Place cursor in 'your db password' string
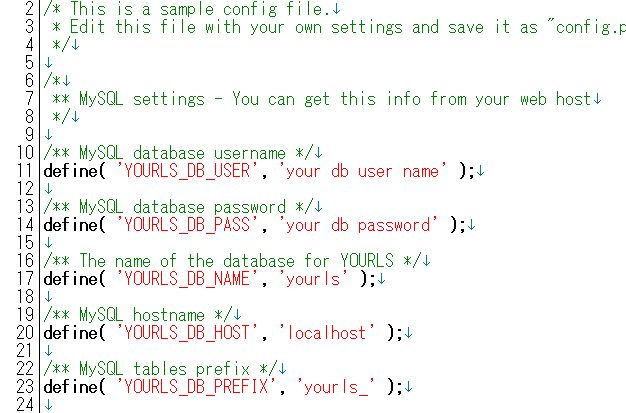 click(x=358, y=225)
